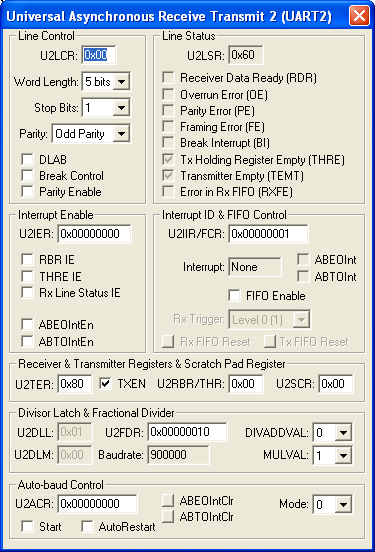Viewport: 375px width, 552px height.
Task: Click the U2IER register field
Action: click(x=94, y=234)
